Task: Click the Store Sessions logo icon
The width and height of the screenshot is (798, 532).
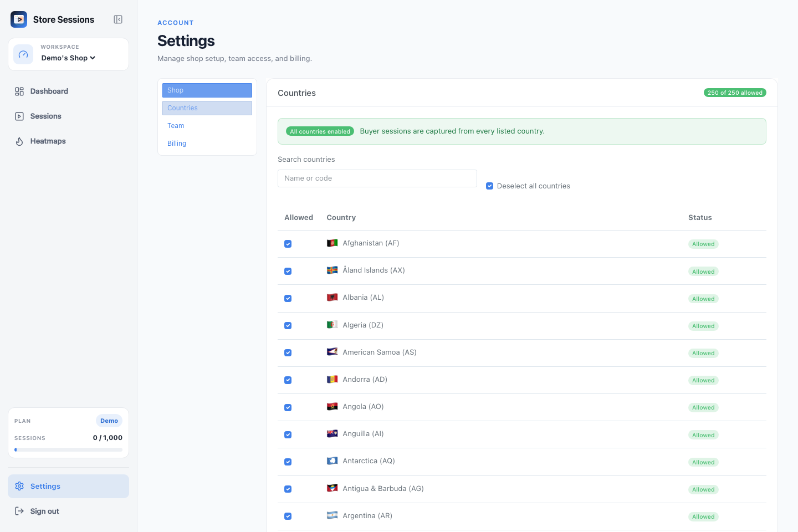Action: (19, 19)
